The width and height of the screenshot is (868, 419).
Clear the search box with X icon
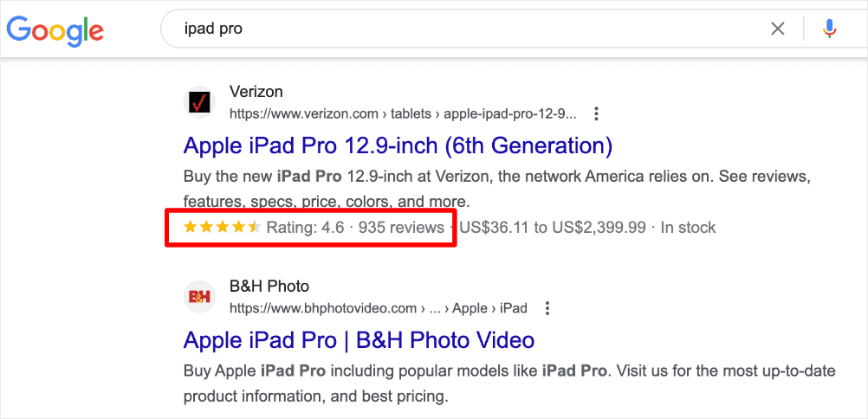pos(778,29)
